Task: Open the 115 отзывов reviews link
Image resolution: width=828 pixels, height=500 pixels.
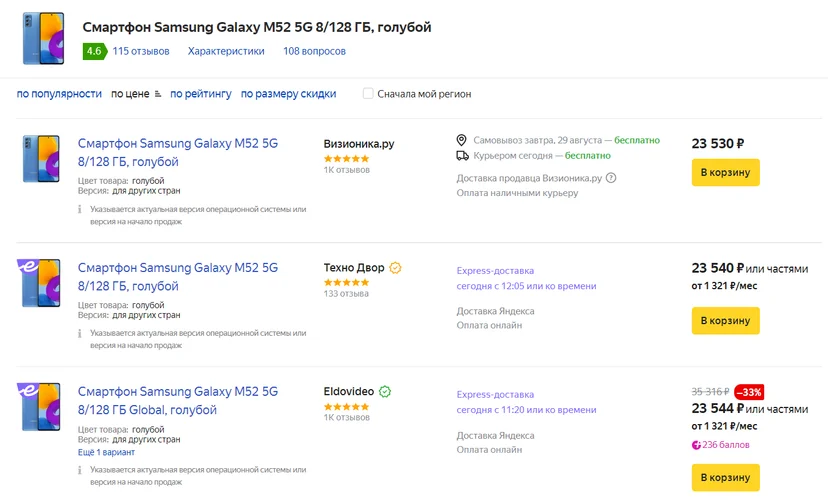Action: pyautogui.click(x=141, y=51)
